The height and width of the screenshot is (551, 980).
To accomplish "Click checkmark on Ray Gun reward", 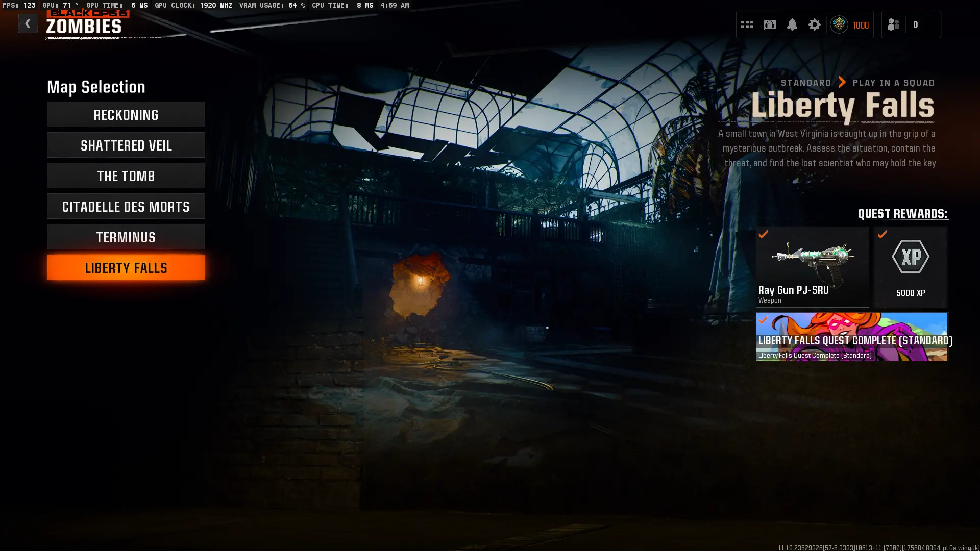I will point(763,234).
